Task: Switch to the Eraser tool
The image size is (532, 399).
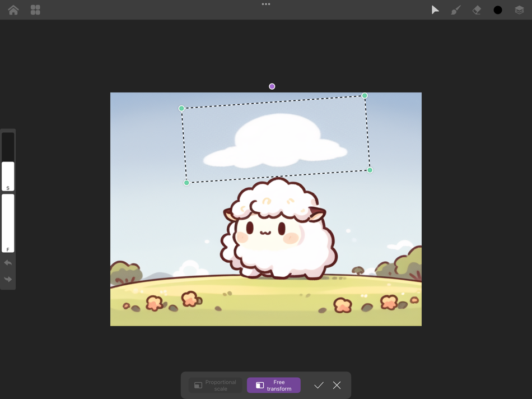Action: (477, 10)
